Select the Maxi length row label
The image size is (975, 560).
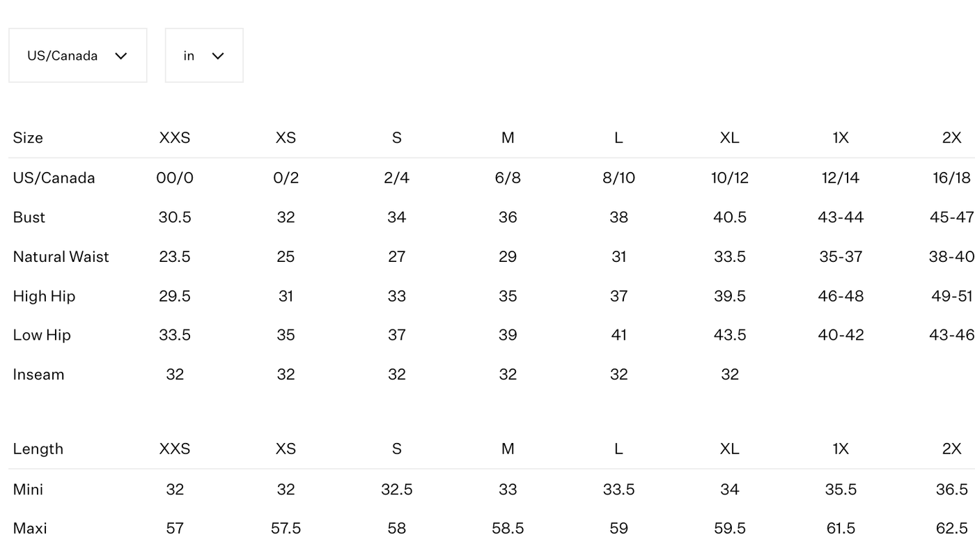coord(30,529)
